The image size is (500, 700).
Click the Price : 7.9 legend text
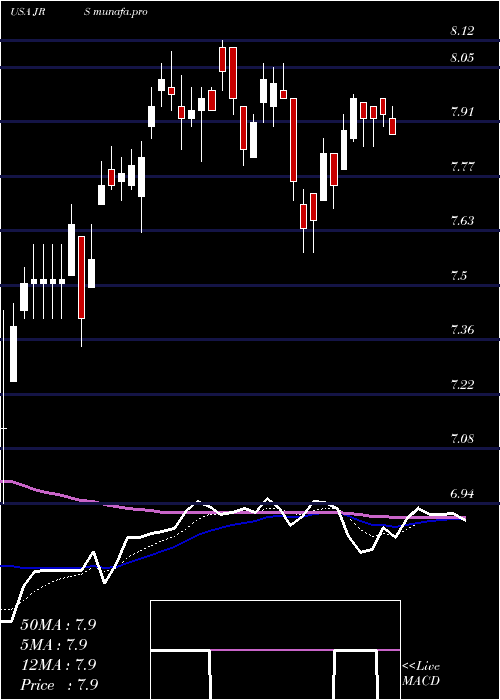point(59,685)
